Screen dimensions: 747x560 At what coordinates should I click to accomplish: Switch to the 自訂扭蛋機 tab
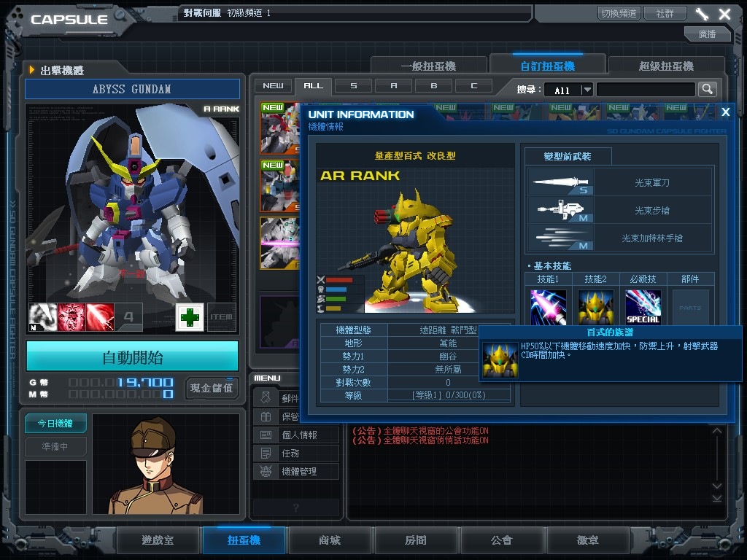pyautogui.click(x=547, y=66)
